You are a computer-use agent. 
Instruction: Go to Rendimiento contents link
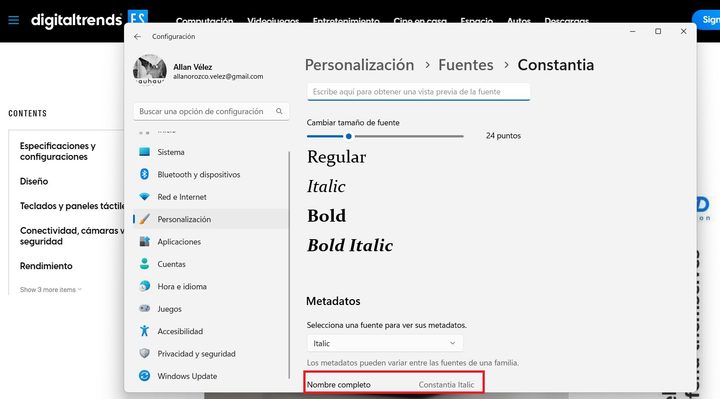click(46, 266)
